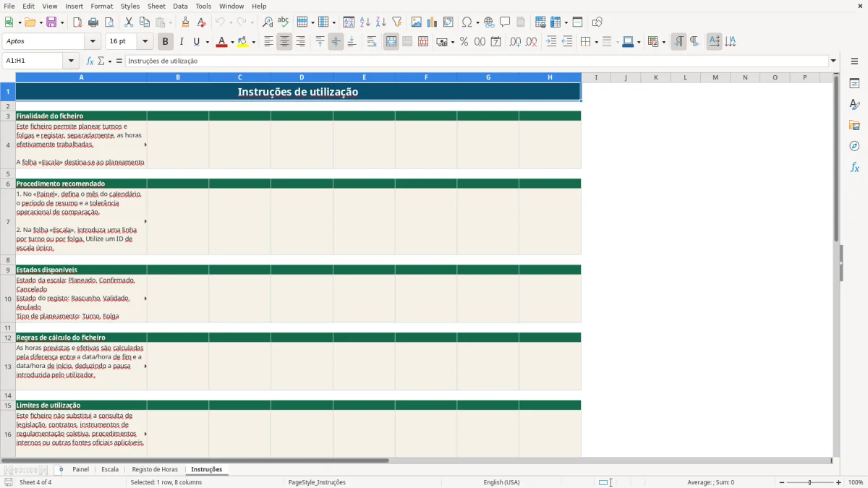Click PageStyle_Instruções in status bar
Screen dimensions: 868x488
point(317,482)
